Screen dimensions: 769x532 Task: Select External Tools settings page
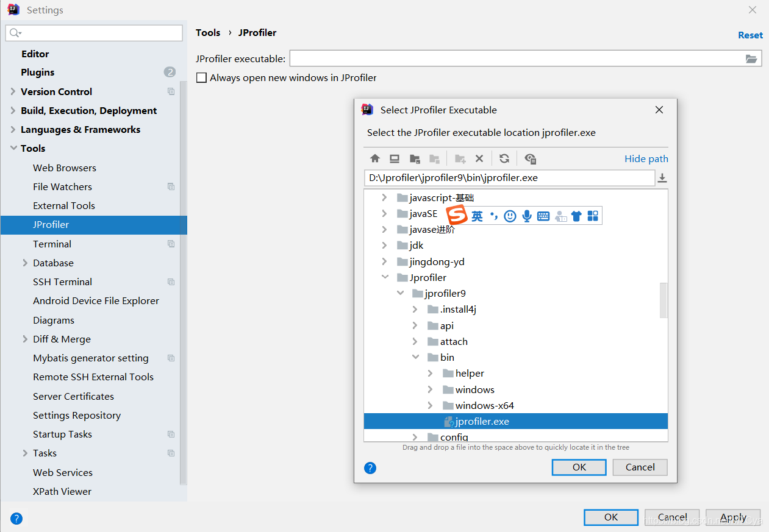[64, 205]
